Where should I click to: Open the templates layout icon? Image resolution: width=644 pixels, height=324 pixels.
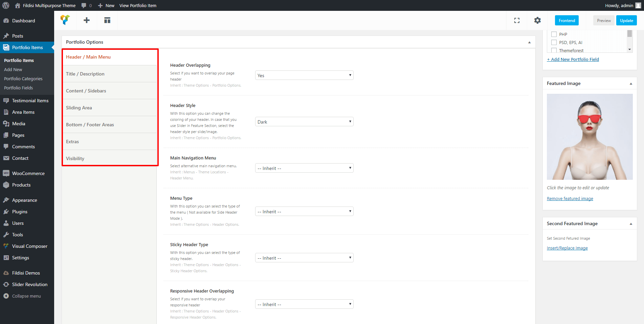[x=107, y=20]
